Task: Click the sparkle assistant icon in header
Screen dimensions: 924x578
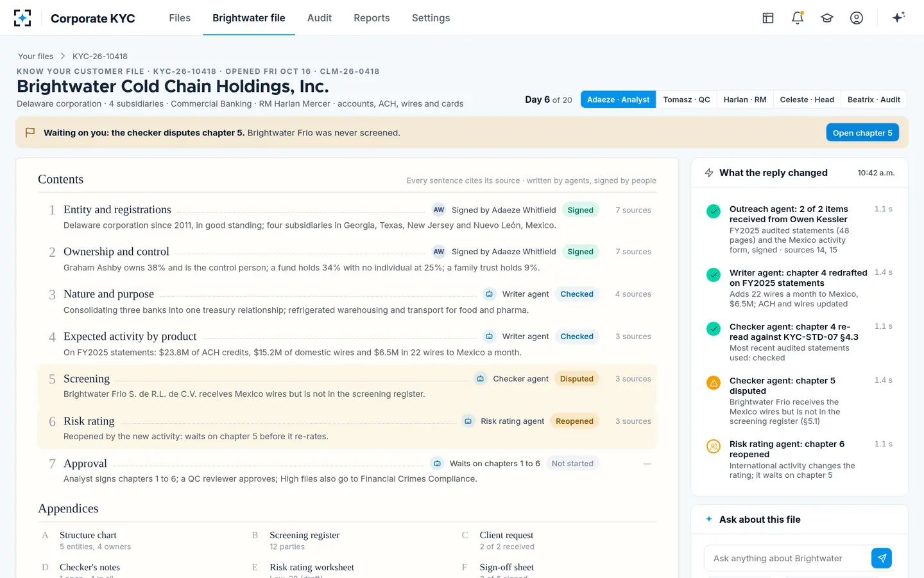Action: (x=898, y=17)
